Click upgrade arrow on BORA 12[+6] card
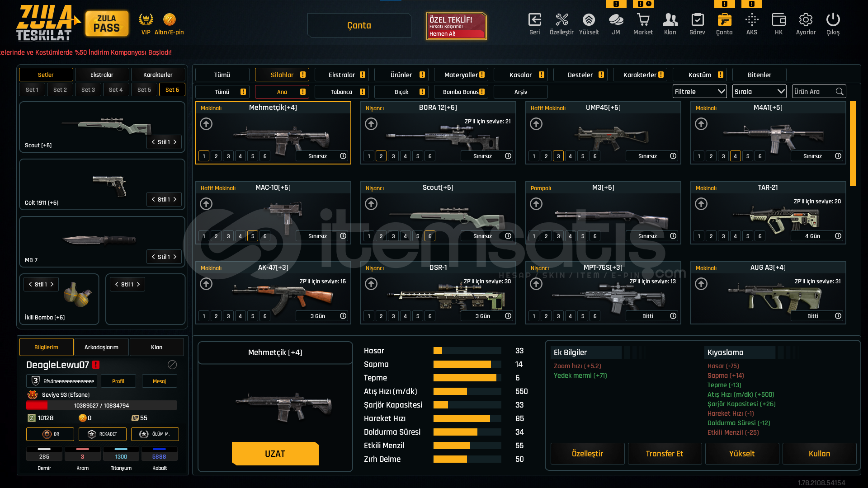The height and width of the screenshot is (488, 868). click(x=371, y=124)
